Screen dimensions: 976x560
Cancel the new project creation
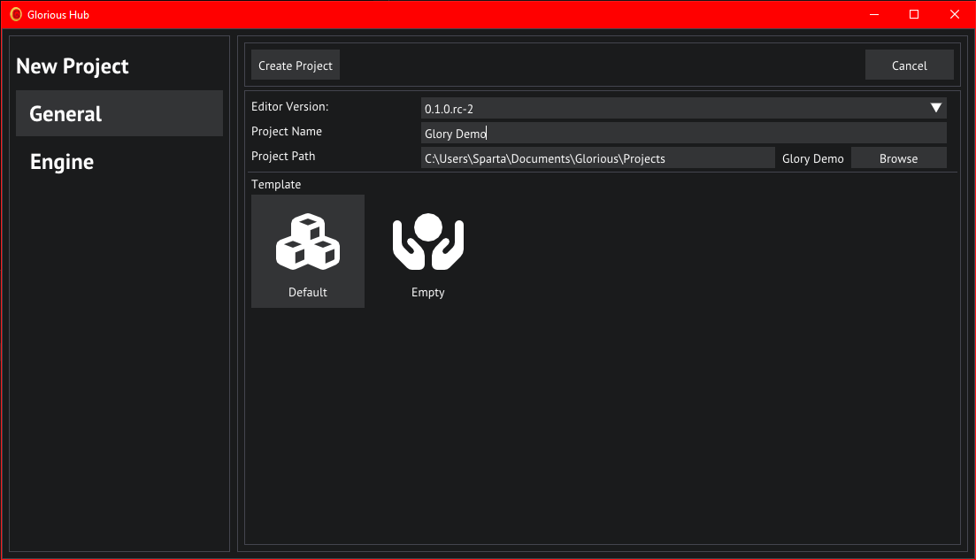[x=909, y=65]
